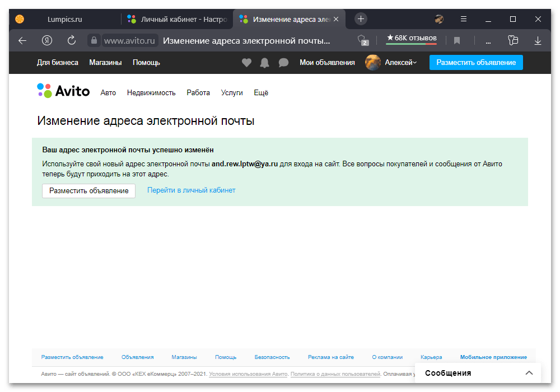
Task: Click the www.avito.ru address field
Action: pyautogui.click(x=129, y=41)
